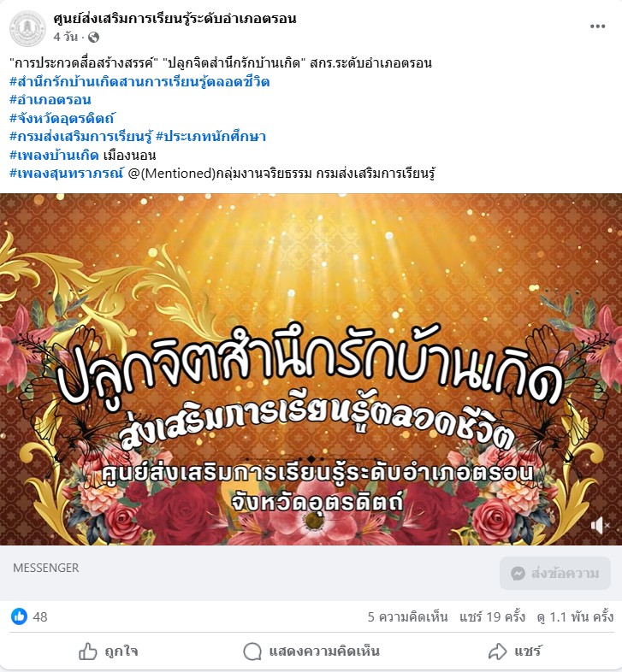Open hashtag #จังหวัดอุตรดิตถ์
622x672 pixels.
(62, 118)
